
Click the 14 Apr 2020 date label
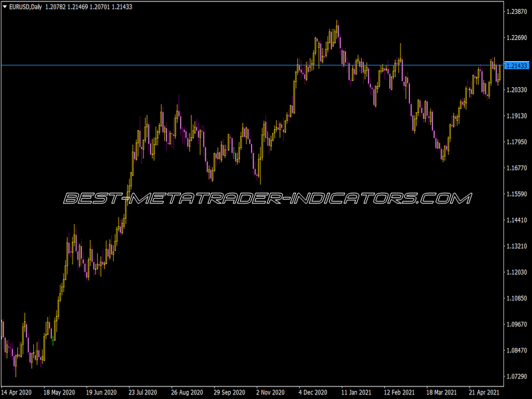click(16, 392)
